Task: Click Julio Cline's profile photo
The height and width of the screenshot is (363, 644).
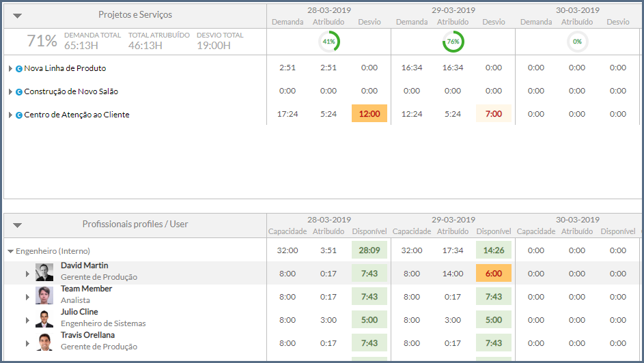Action: 44,319
